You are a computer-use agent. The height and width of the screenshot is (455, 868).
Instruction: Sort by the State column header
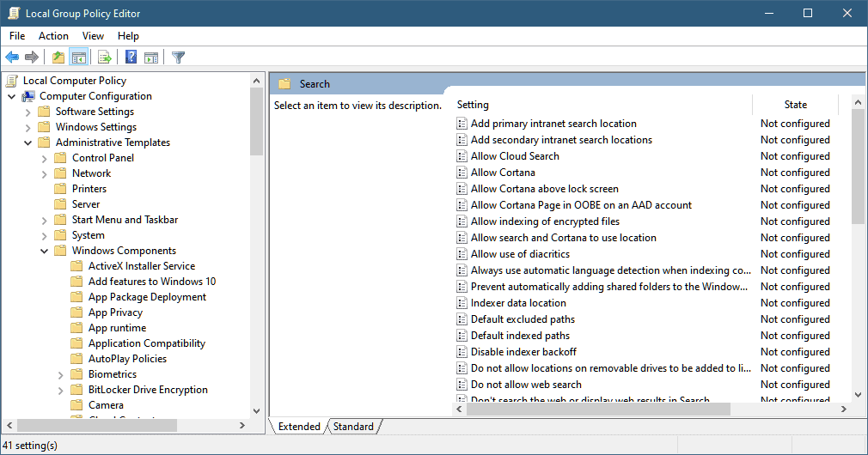click(x=796, y=105)
